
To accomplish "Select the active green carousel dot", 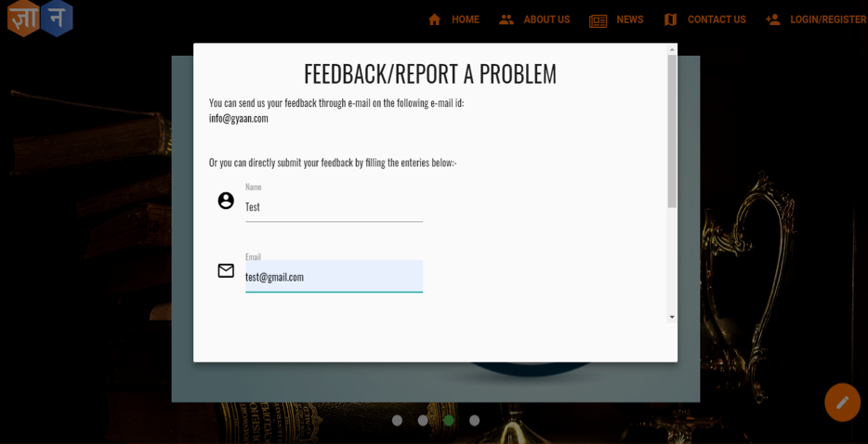I will (x=449, y=421).
